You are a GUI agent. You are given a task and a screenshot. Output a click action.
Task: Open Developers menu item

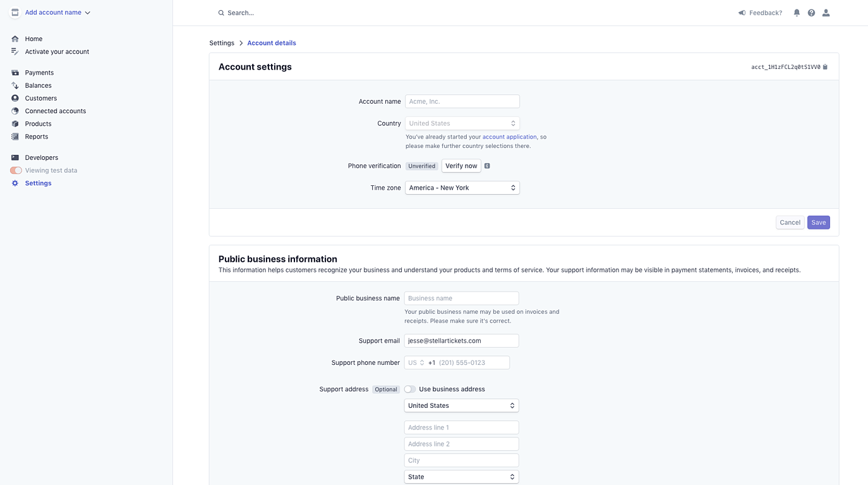pos(42,157)
